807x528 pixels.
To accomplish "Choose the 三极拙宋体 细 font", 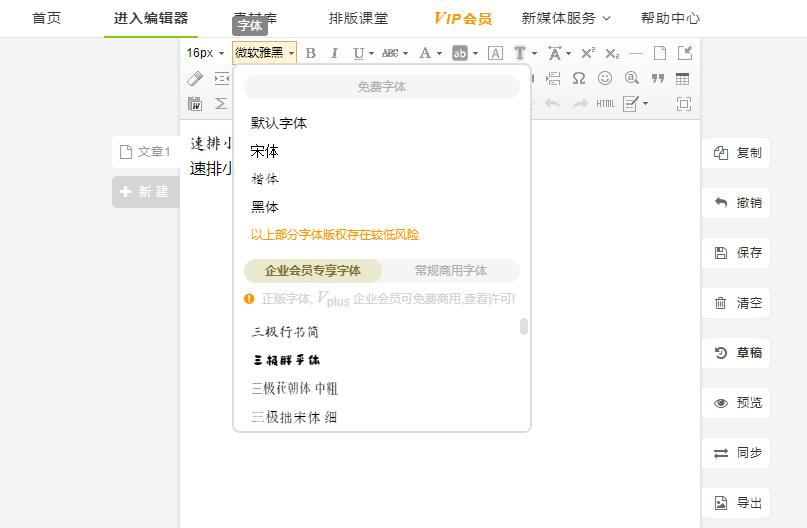I will coord(294,417).
